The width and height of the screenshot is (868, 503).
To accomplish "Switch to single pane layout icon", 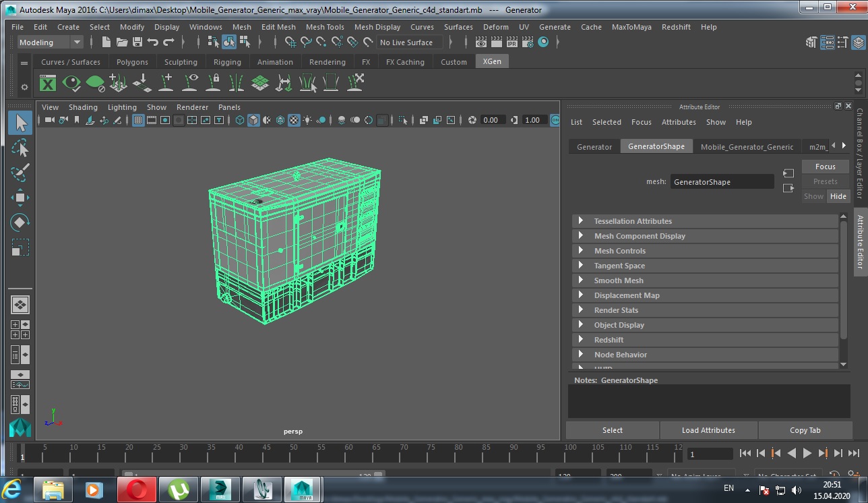I will [20, 305].
